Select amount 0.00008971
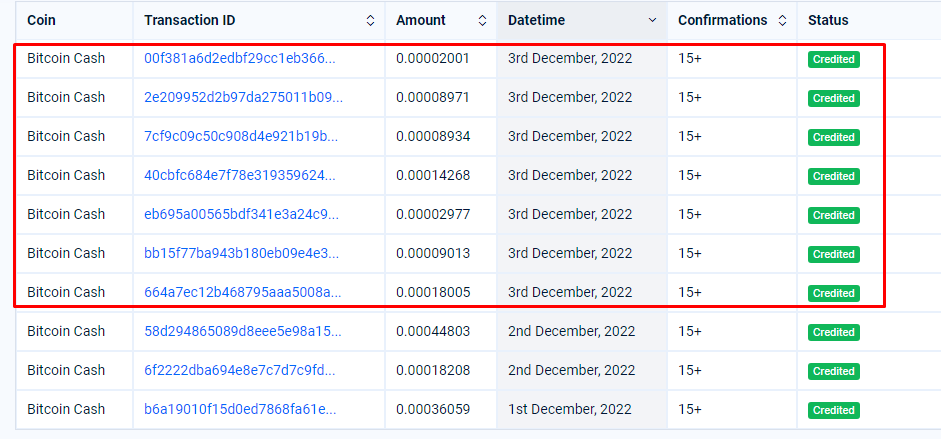The image size is (941, 439). [x=433, y=97]
